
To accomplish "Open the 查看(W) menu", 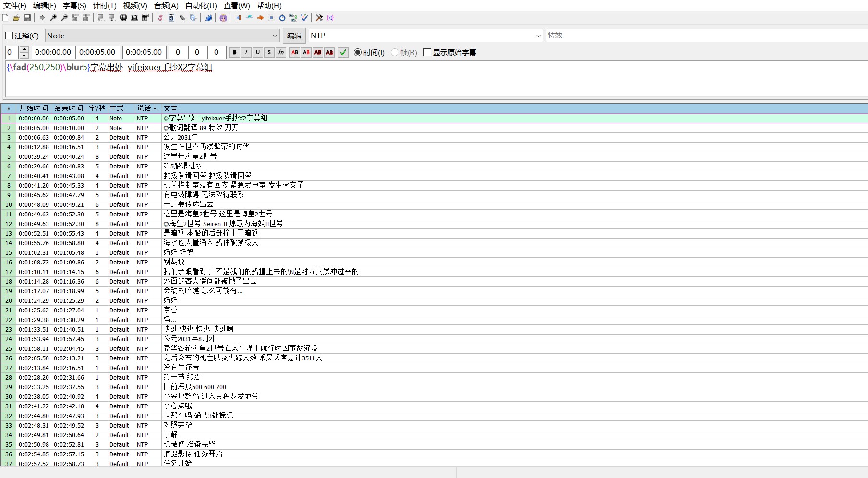I will [x=237, y=6].
